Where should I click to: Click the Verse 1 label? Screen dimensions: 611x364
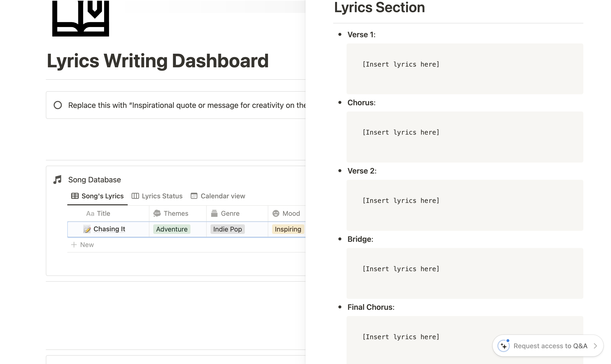tap(361, 35)
